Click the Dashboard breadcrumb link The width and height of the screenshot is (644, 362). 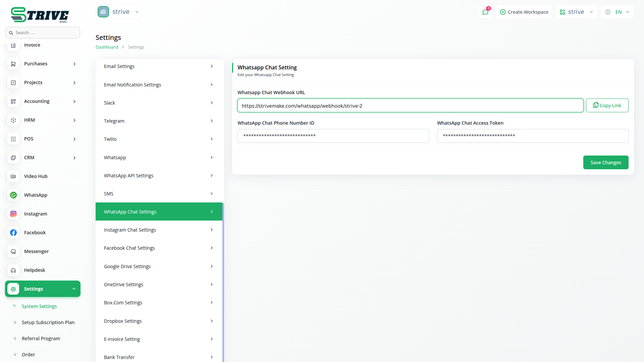[107, 47]
